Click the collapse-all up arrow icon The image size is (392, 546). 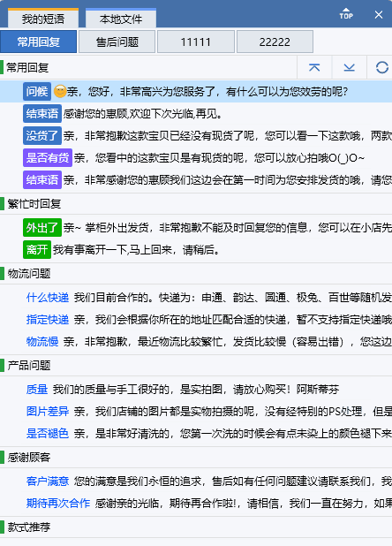314,67
